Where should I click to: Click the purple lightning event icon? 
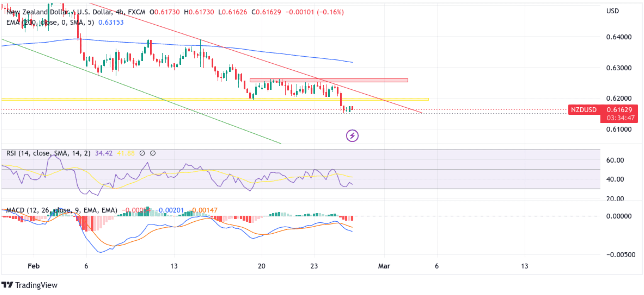(x=352, y=136)
